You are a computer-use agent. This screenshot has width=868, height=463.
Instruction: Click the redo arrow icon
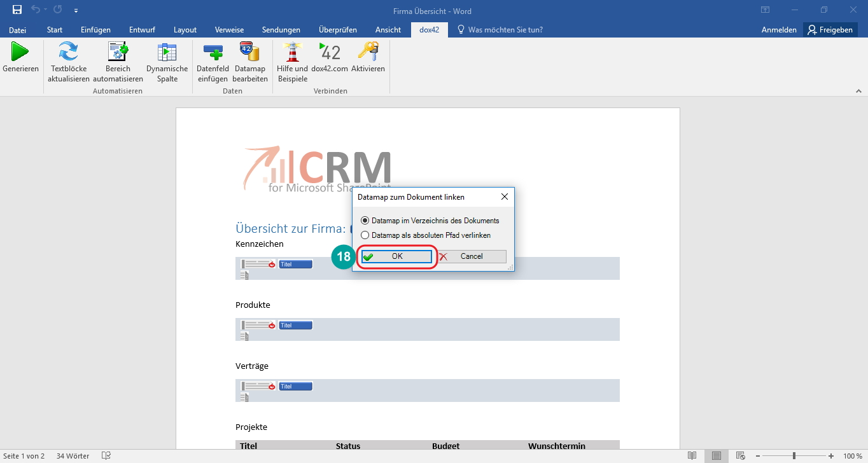coord(58,10)
